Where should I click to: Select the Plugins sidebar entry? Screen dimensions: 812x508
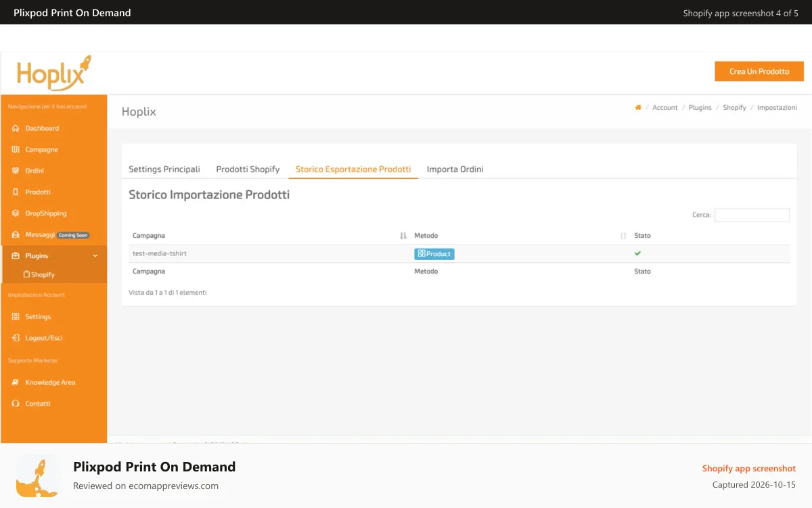pos(53,256)
